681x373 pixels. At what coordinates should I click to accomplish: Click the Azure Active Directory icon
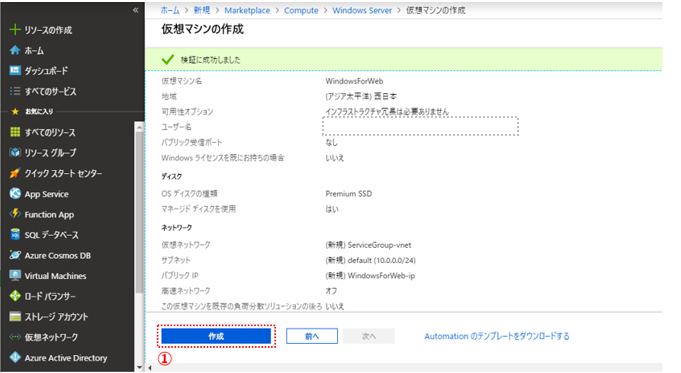(15, 357)
